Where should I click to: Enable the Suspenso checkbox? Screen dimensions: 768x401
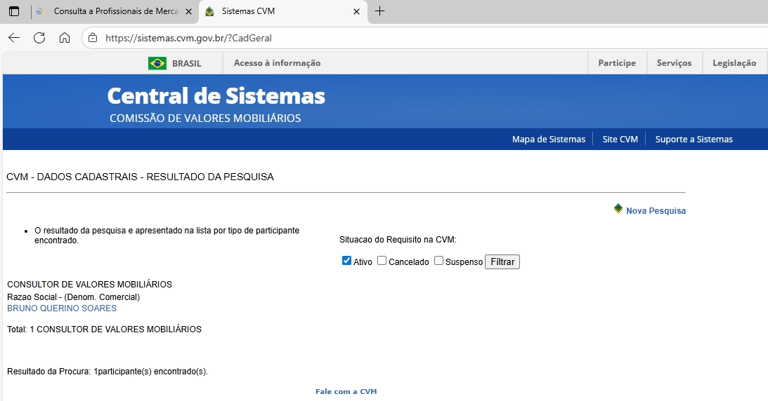(438, 260)
